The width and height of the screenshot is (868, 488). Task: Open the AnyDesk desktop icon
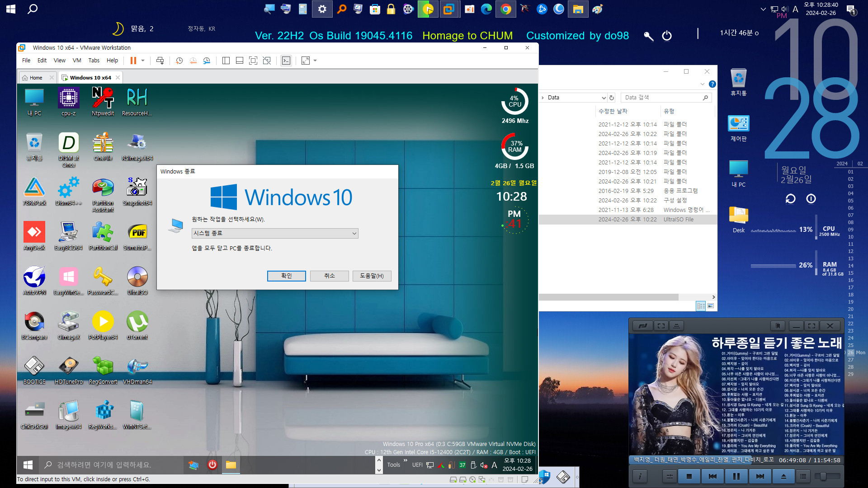34,236
